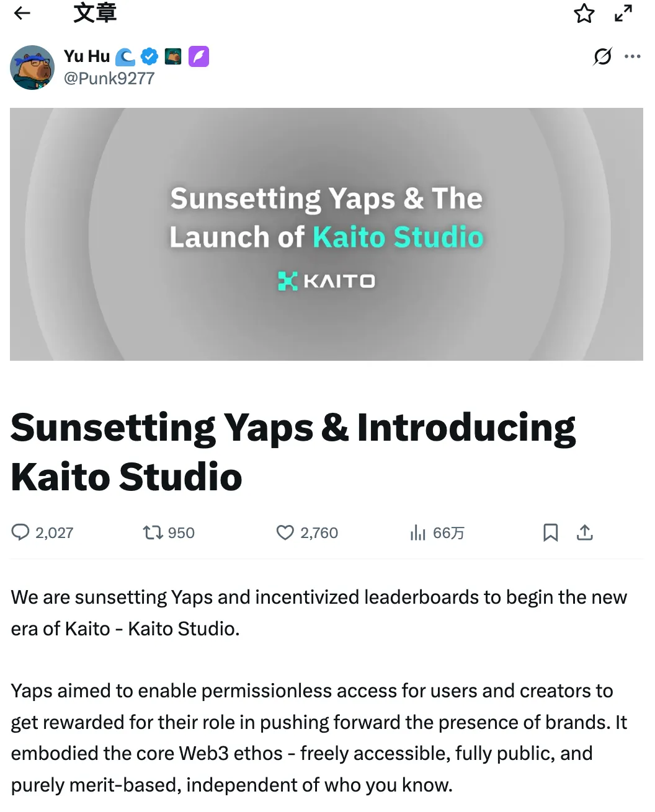View analytics via the bar chart icon
Viewport: 655px width, 812px height.
click(x=418, y=532)
